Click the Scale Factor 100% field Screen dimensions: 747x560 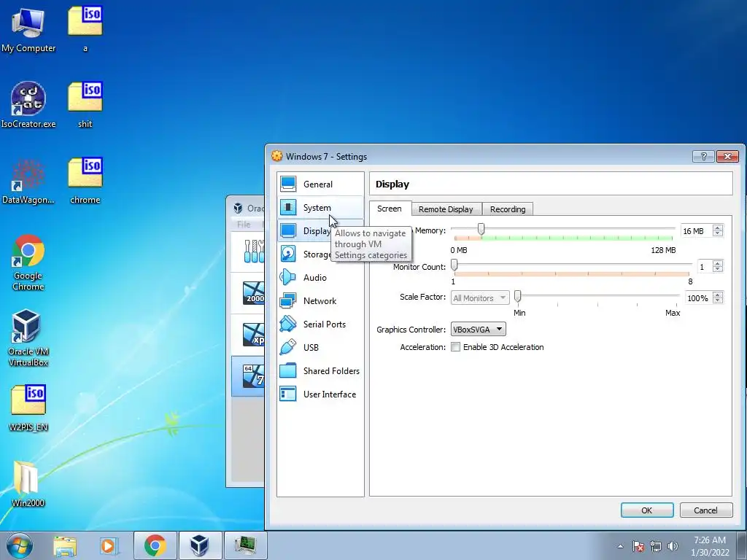[698, 298]
